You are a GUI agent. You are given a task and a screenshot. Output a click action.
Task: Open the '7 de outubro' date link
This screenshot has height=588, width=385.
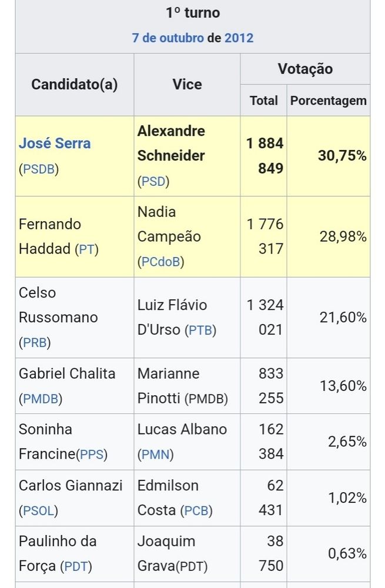click(168, 38)
